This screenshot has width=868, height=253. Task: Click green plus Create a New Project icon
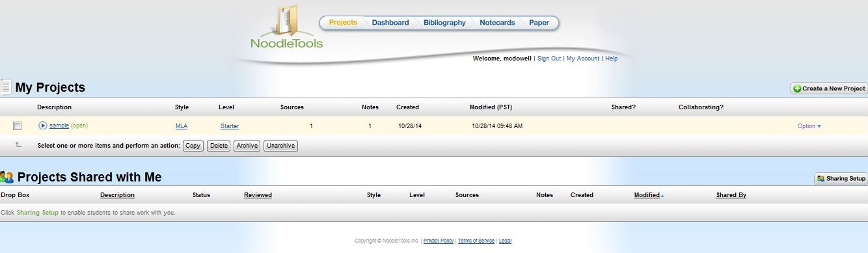[797, 88]
